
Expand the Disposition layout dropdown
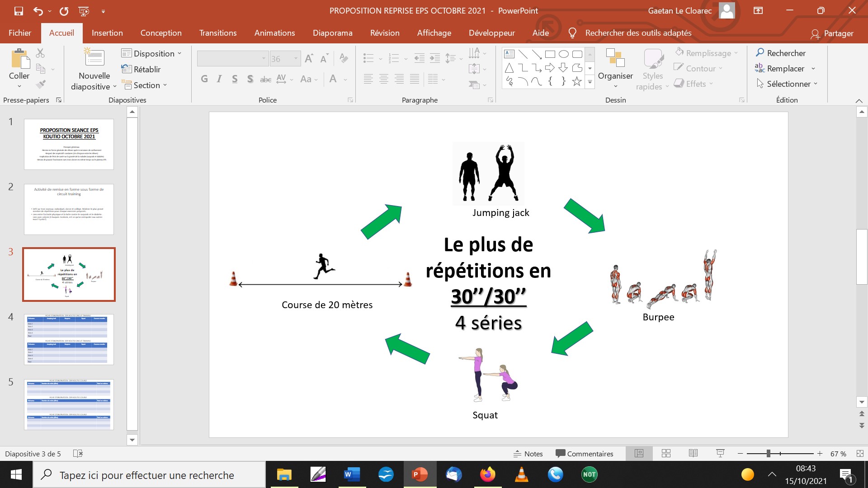pos(151,53)
